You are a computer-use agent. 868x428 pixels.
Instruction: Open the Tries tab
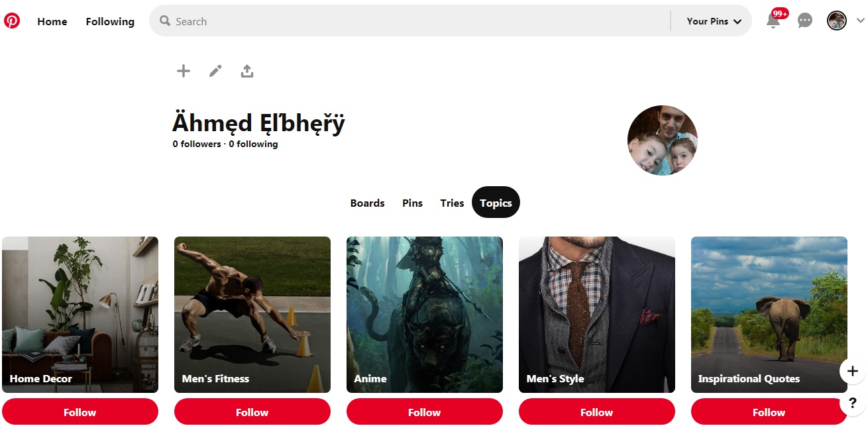452,203
